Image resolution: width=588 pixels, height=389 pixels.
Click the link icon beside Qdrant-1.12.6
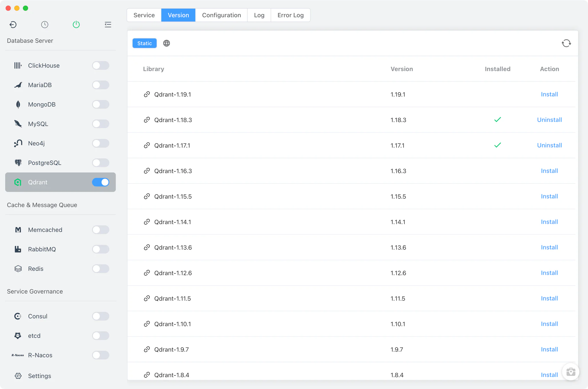tap(147, 273)
